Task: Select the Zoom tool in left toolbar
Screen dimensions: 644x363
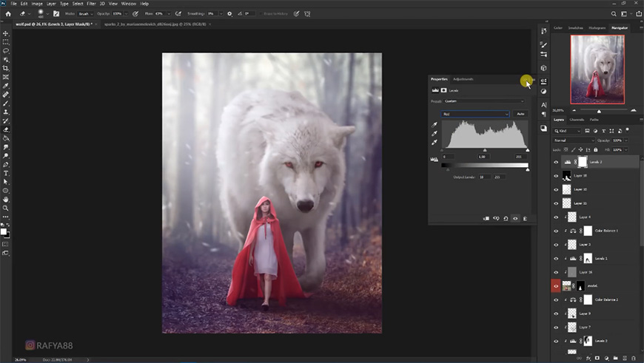Action: (x=6, y=208)
